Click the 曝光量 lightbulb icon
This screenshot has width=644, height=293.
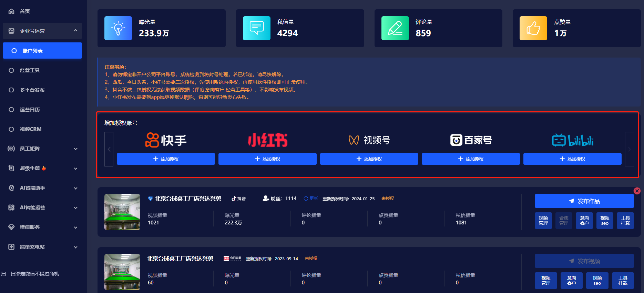pyautogui.click(x=118, y=28)
